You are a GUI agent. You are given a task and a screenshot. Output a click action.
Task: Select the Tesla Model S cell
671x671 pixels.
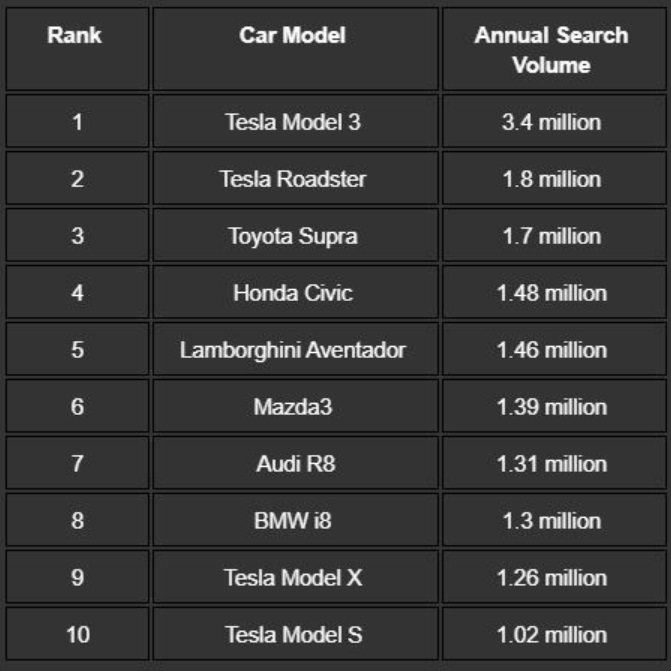tap(293, 635)
